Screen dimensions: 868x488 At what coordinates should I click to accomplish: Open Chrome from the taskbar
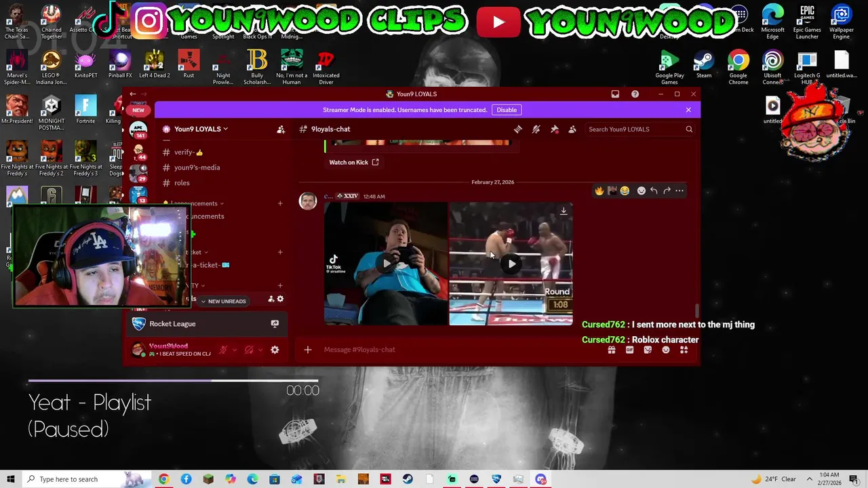tap(163, 479)
